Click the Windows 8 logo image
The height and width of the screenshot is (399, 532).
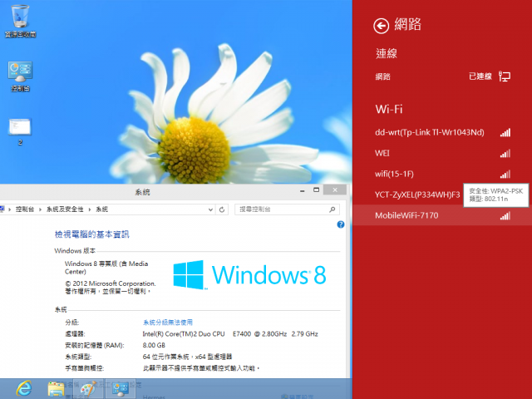249,275
